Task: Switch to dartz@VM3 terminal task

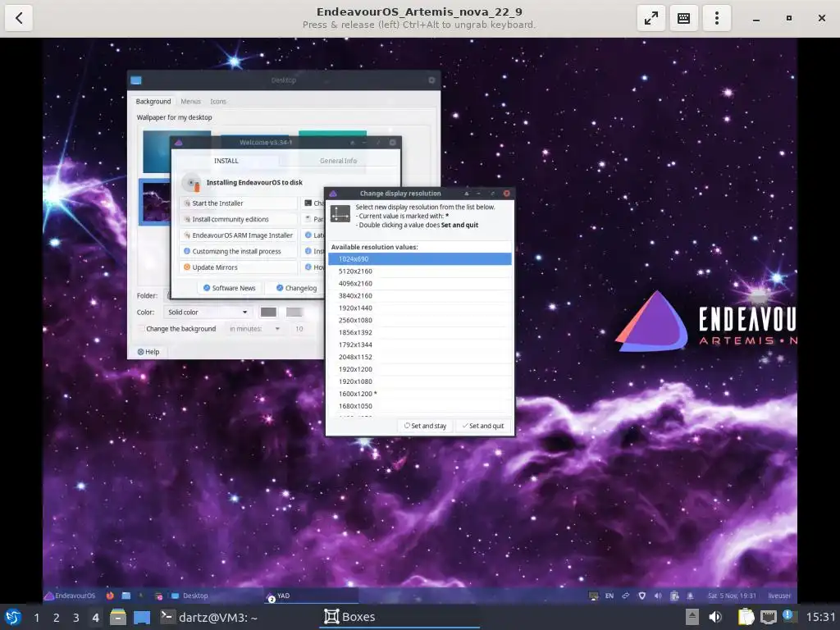Action: pyautogui.click(x=209, y=617)
